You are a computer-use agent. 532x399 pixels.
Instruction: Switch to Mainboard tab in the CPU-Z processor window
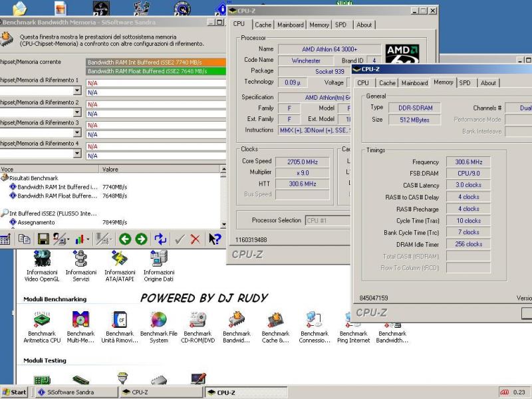tap(291, 25)
